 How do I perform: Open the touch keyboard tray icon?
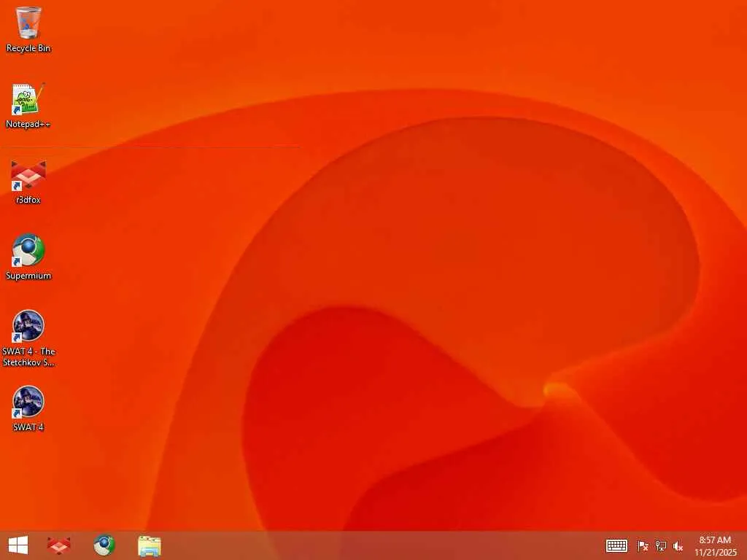tap(616, 545)
